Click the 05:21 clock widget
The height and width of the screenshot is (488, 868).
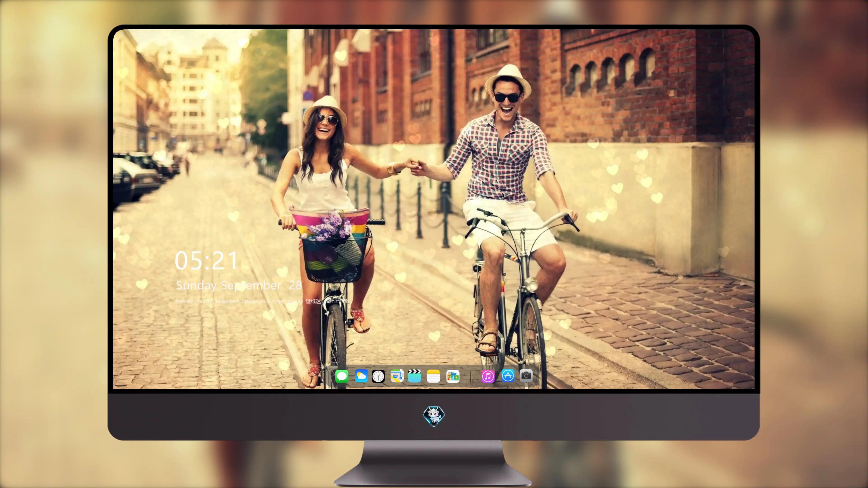[206, 261]
